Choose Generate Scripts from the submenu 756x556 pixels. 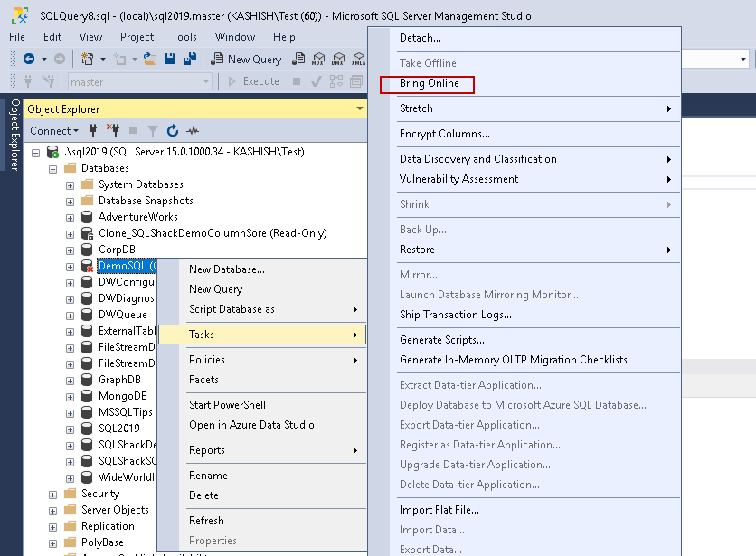click(x=441, y=340)
